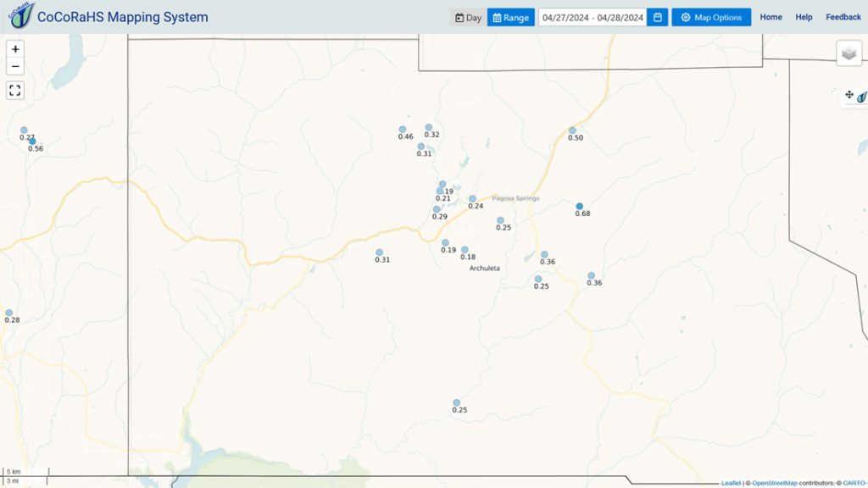
Task: Zoom in the map with plus button
Action: tap(15, 49)
